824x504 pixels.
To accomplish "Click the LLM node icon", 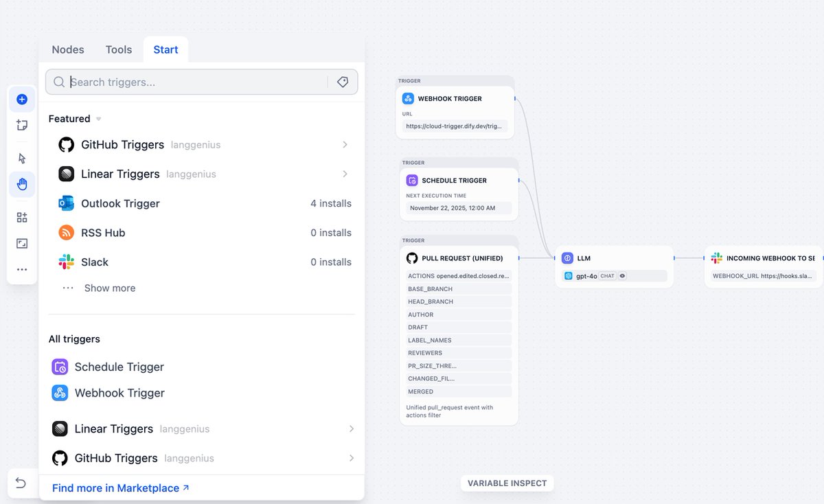I will tap(567, 258).
